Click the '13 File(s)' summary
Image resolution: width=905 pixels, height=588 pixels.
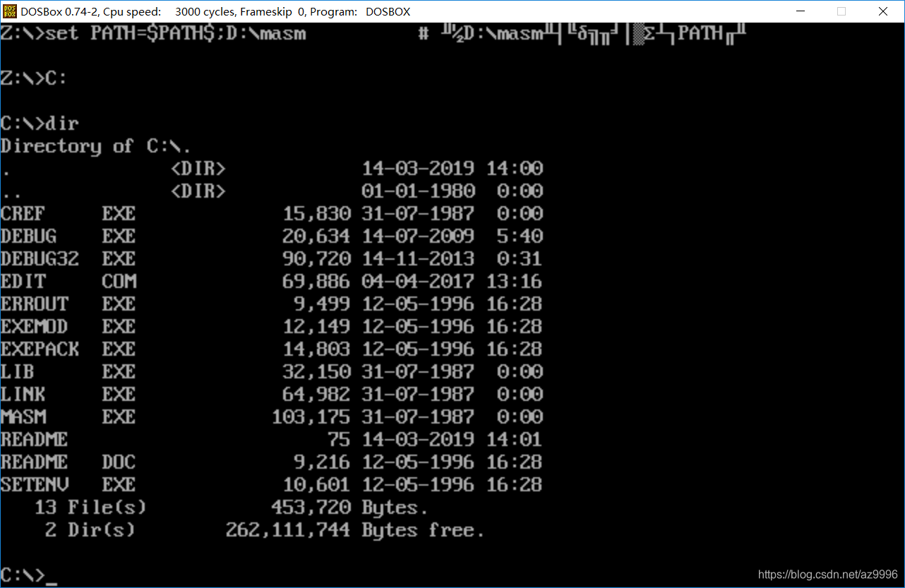[x=90, y=508]
